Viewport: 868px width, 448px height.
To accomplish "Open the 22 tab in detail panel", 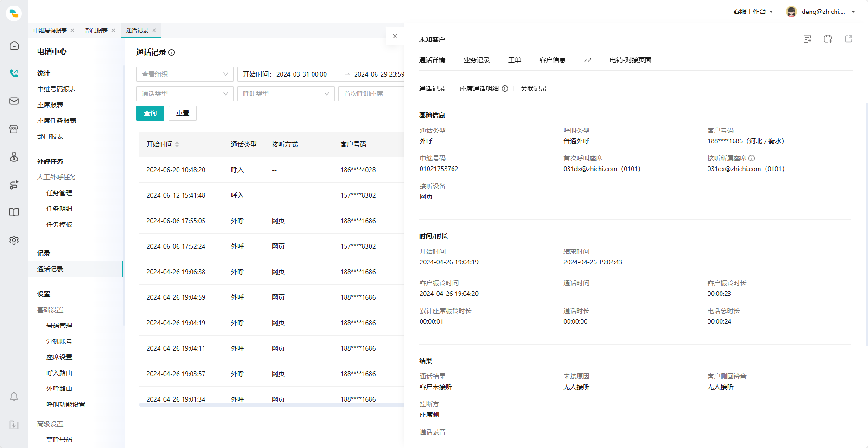I will [x=587, y=60].
